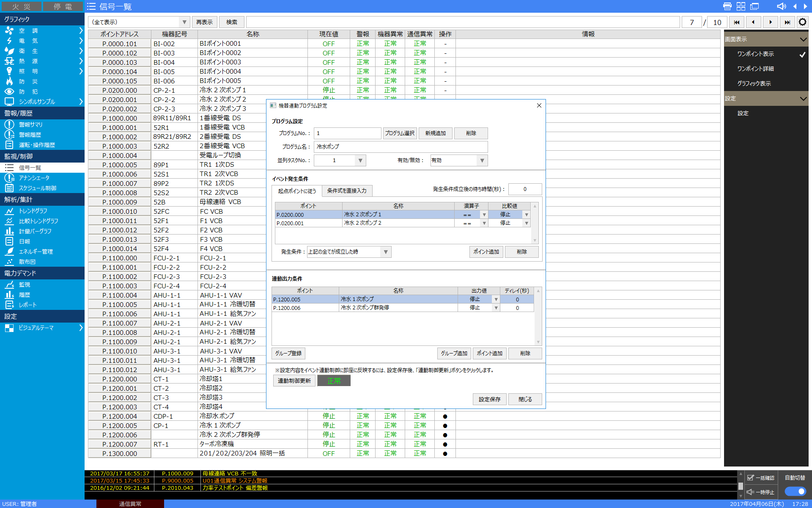Switch to 条件式を直接入力 tab
Screen dimensions: 812x508
(x=347, y=191)
